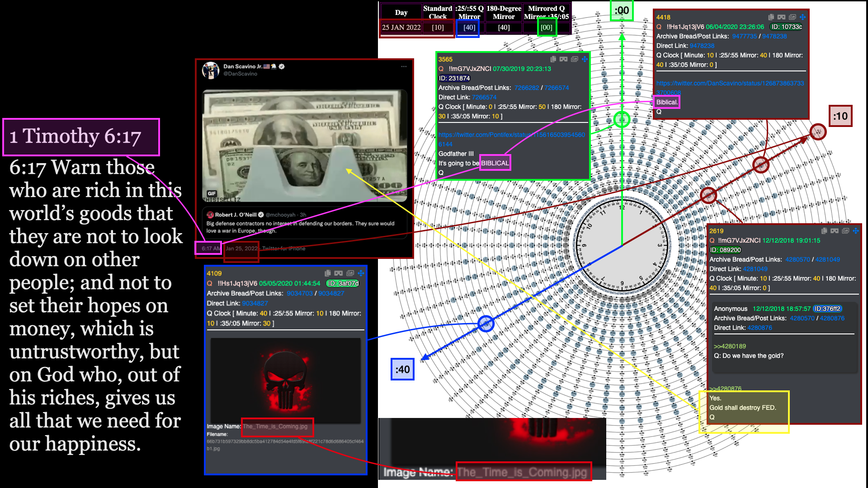This screenshot has height=488, width=868.
Task: Open the red Punisher skull image in post 4109
Action: (286, 380)
